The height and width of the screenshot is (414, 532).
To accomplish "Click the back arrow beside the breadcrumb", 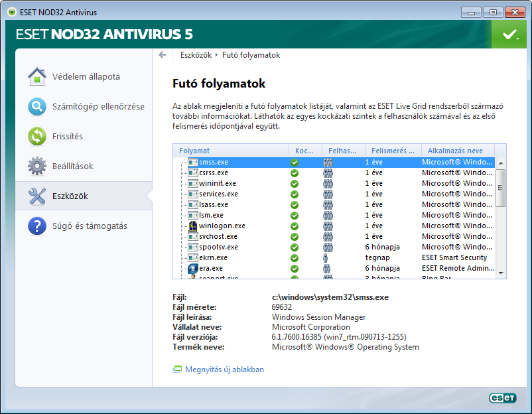I will point(163,55).
